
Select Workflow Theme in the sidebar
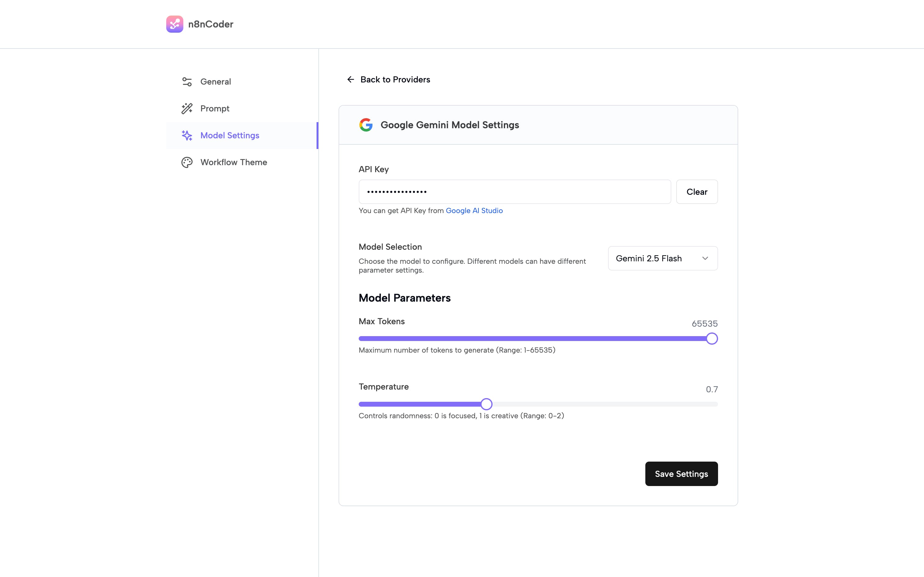233,162
